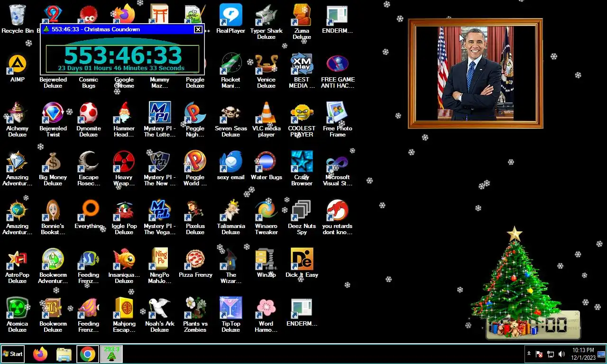The width and height of the screenshot is (607, 364).
Task: Open the Typer Shark Deluxe icon
Action: click(x=267, y=22)
